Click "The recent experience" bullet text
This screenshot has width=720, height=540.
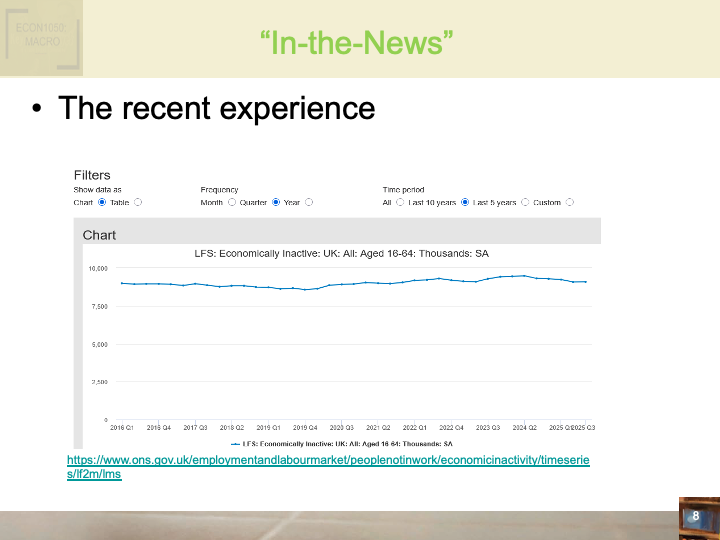click(216, 108)
